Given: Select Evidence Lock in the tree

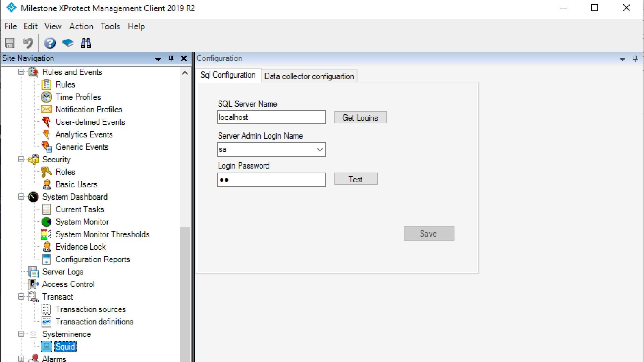Looking at the screenshot, I should click(81, 247).
